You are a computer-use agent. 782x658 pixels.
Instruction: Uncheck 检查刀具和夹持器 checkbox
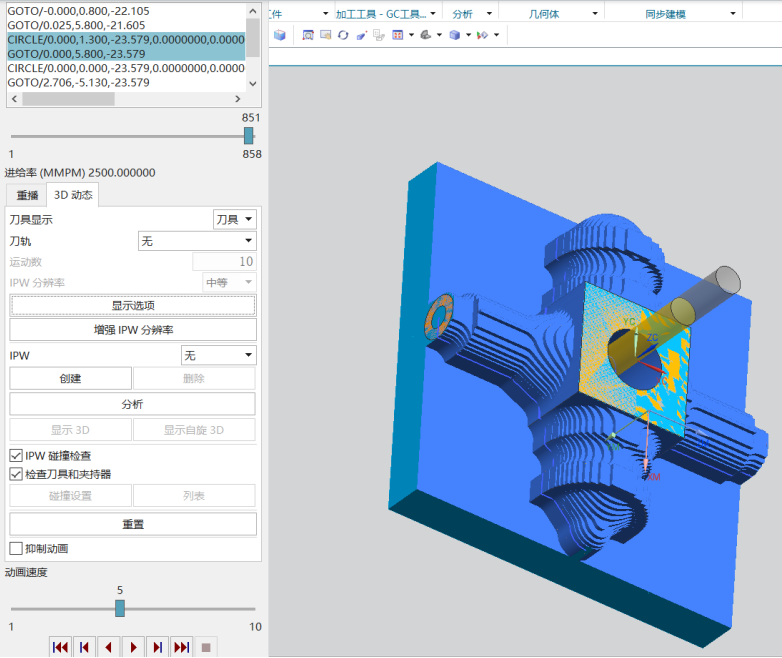pos(16,474)
